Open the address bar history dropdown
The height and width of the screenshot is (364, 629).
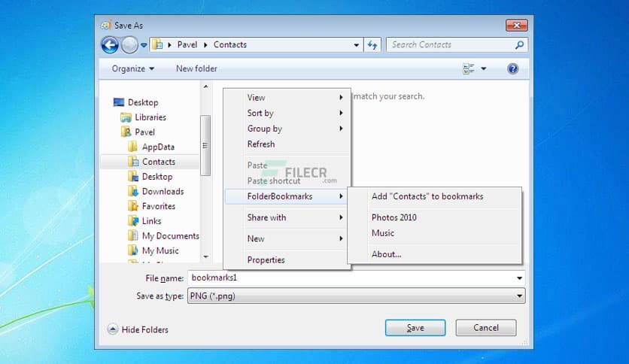pos(356,45)
